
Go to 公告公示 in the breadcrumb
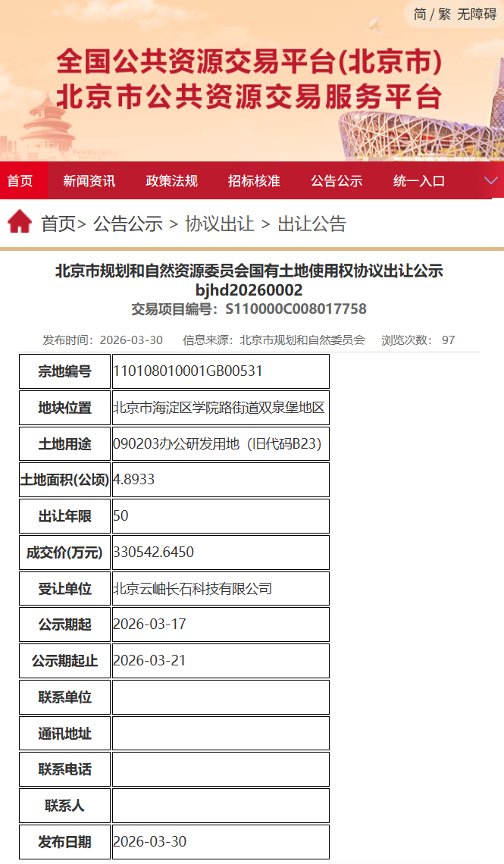click(128, 224)
